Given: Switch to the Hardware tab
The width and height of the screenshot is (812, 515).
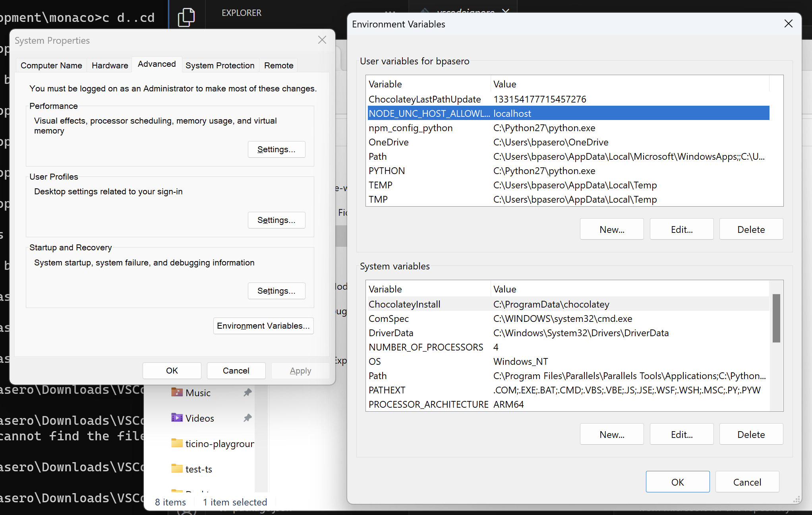Looking at the screenshot, I should [109, 65].
